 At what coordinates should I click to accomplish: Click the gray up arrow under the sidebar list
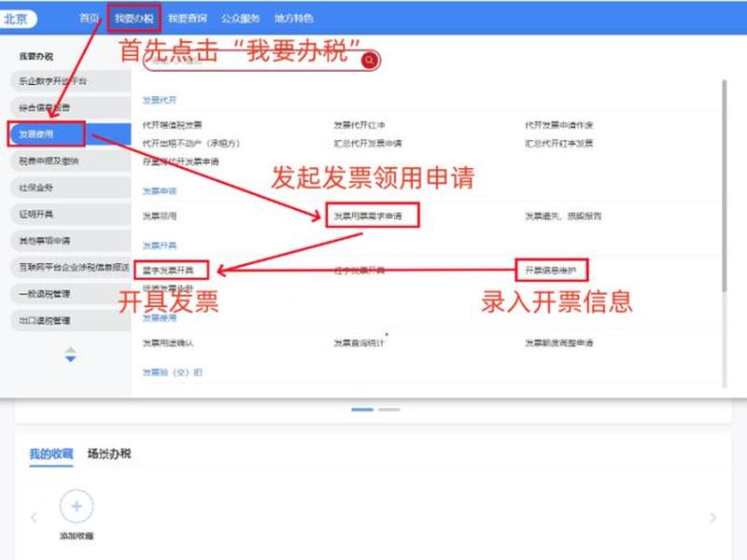[x=71, y=351]
